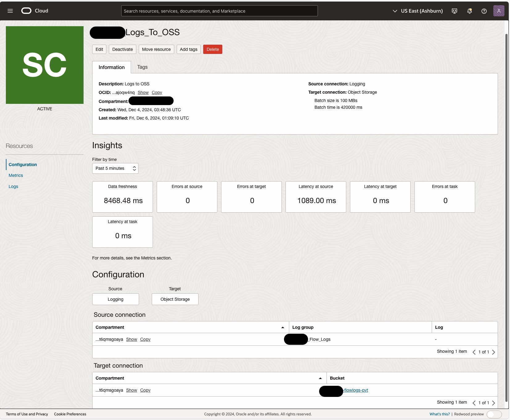The height and width of the screenshot is (420, 510).
Task: Go to previous page in target connection table
Action: (x=474, y=403)
